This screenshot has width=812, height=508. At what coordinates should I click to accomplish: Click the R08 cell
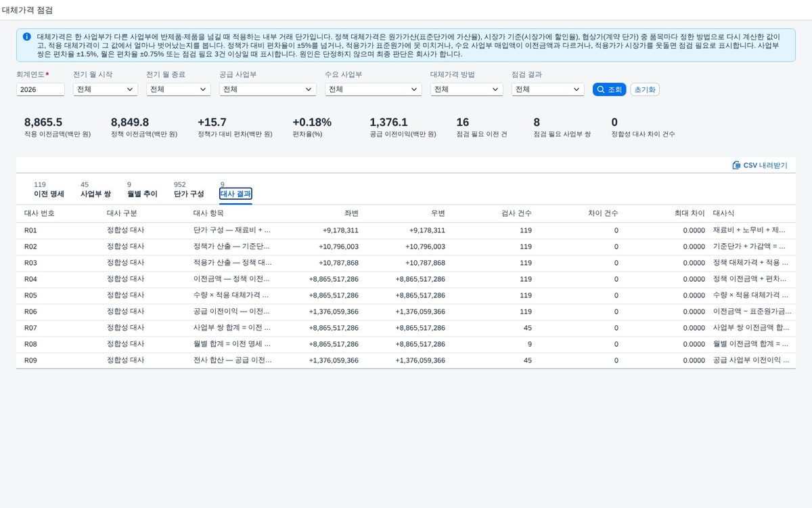pos(30,344)
